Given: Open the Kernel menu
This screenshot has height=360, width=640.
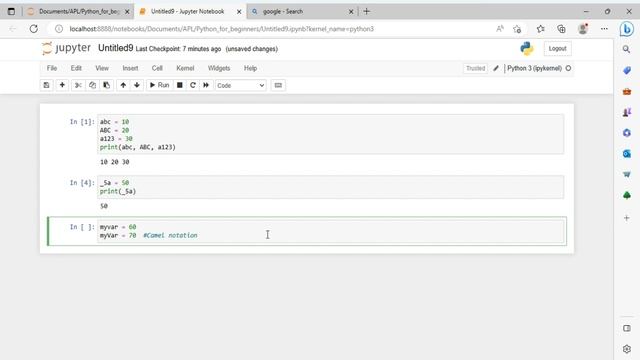Looking at the screenshot, I should (185, 68).
